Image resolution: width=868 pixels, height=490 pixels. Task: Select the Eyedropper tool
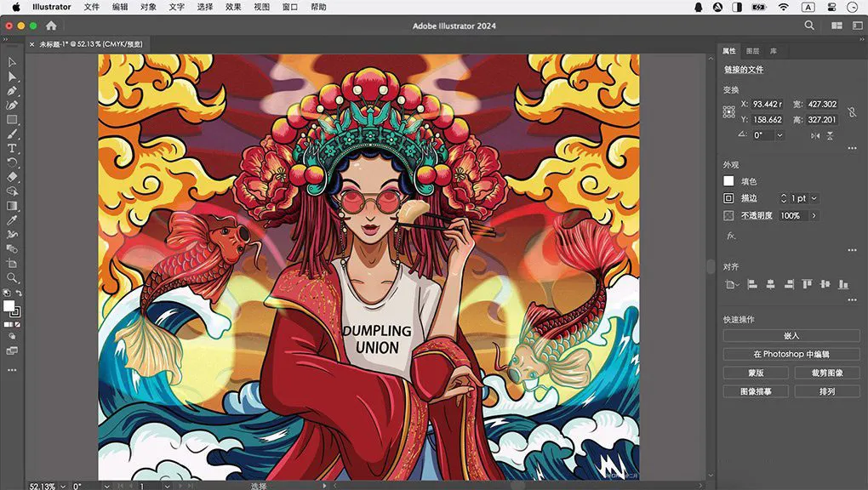pyautogui.click(x=12, y=220)
